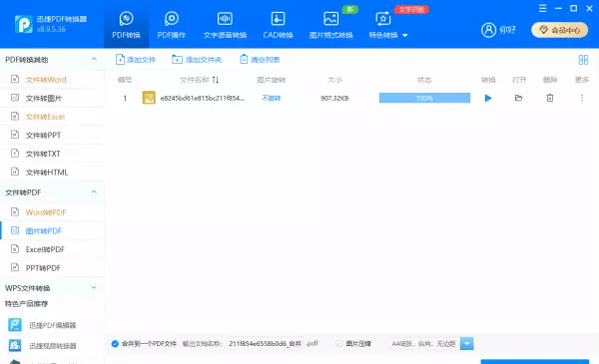Switch to PDF操作 tab
The image size is (599, 364).
point(172,25)
